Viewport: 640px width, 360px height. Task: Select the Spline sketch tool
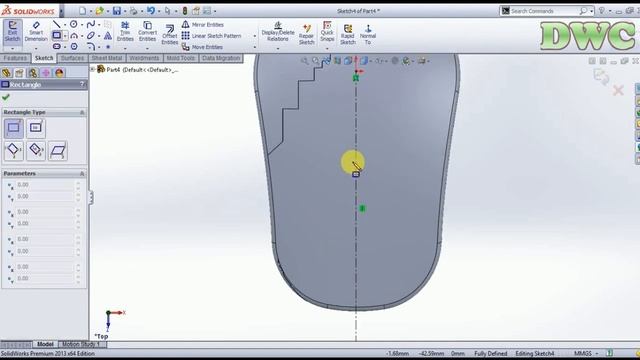click(91, 24)
